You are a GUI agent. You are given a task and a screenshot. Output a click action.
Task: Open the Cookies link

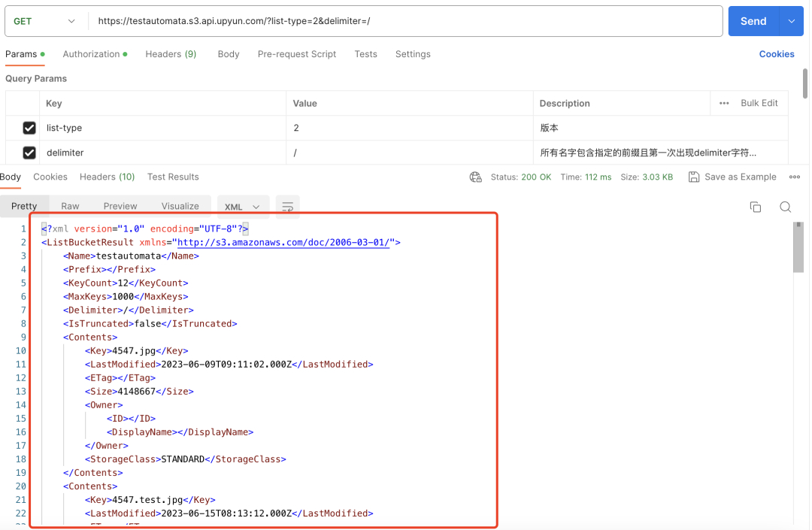[x=776, y=54]
